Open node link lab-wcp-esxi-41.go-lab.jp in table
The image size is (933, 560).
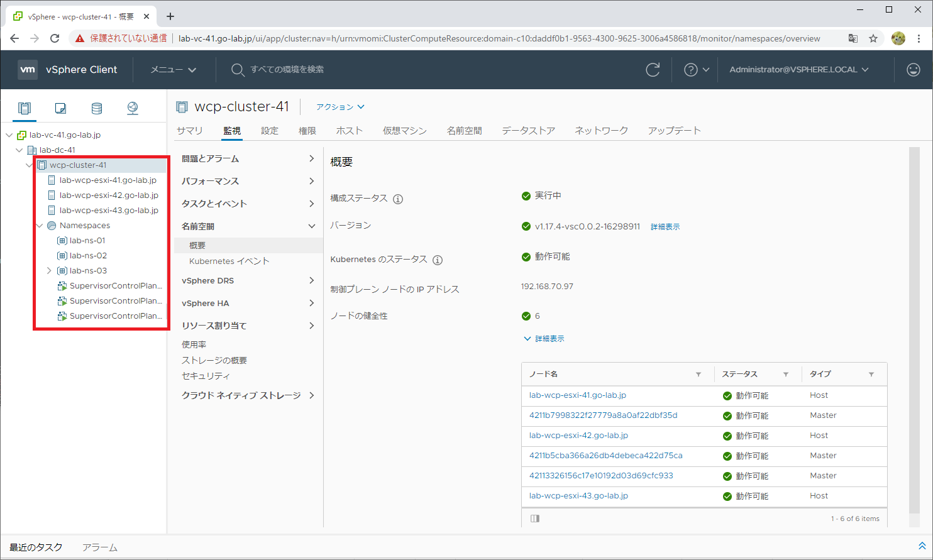coord(578,395)
